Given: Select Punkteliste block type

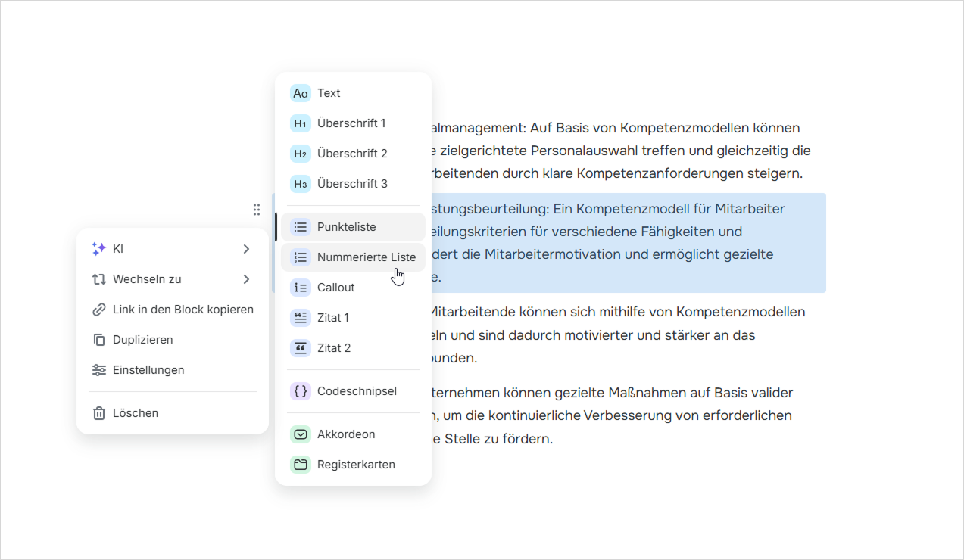Looking at the screenshot, I should (x=346, y=227).
